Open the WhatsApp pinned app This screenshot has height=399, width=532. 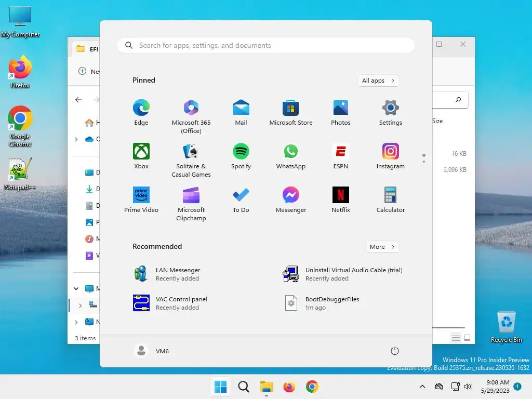[x=291, y=156]
